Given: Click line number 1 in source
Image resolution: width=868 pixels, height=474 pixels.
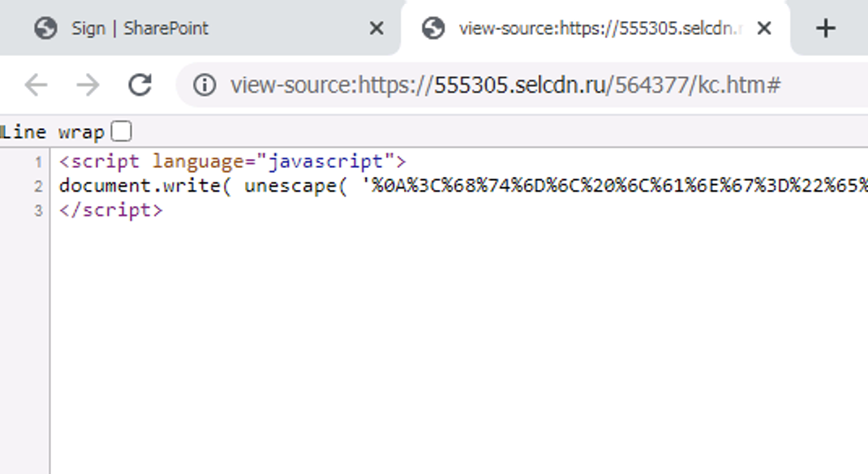Looking at the screenshot, I should [38, 162].
